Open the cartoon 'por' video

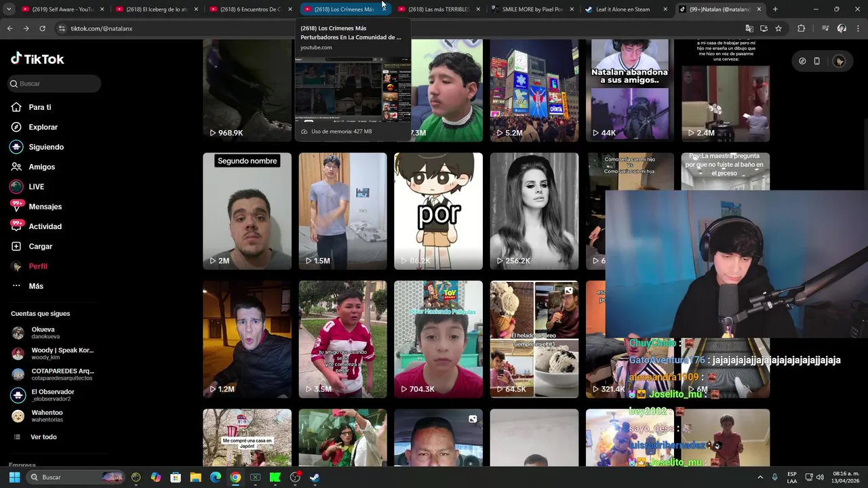[438, 211]
